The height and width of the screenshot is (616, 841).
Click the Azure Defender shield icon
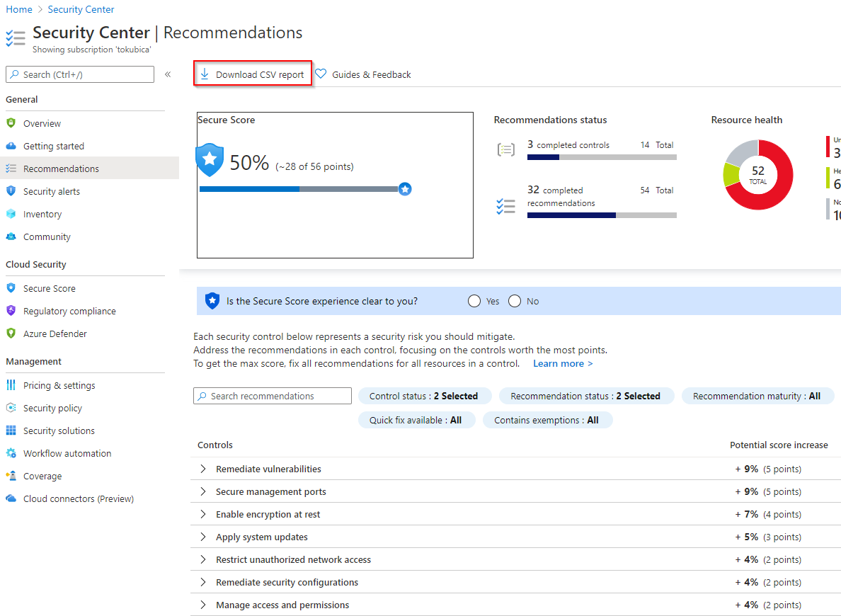(11, 333)
